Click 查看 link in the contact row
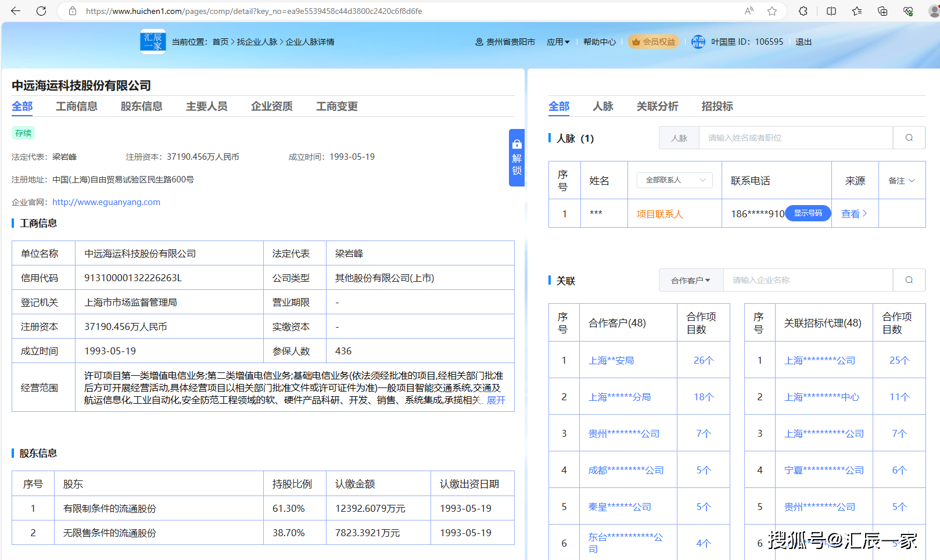Screen dimensions: 940x560 click(x=854, y=214)
